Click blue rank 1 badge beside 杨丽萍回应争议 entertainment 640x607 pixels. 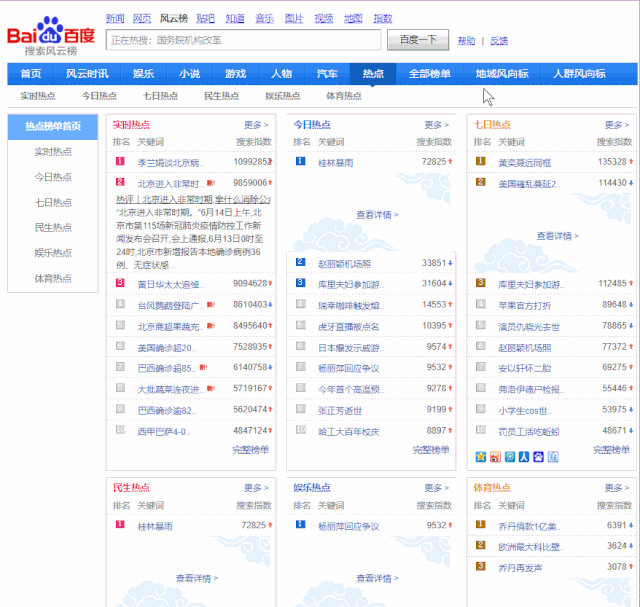click(300, 524)
